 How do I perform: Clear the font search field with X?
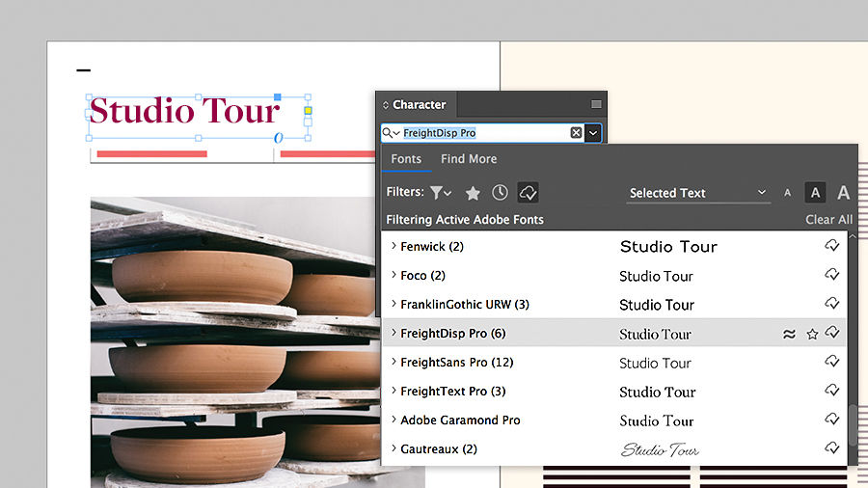coord(577,133)
